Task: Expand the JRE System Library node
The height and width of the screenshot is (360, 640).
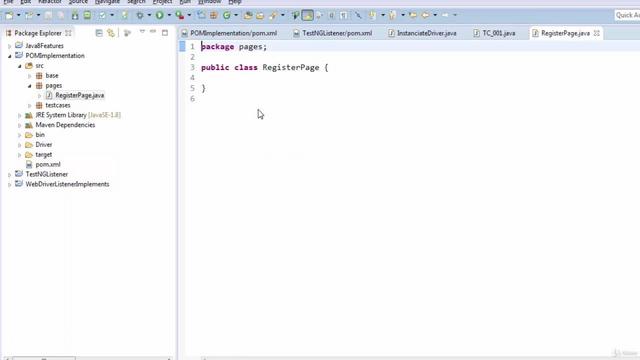Action: click(19, 116)
